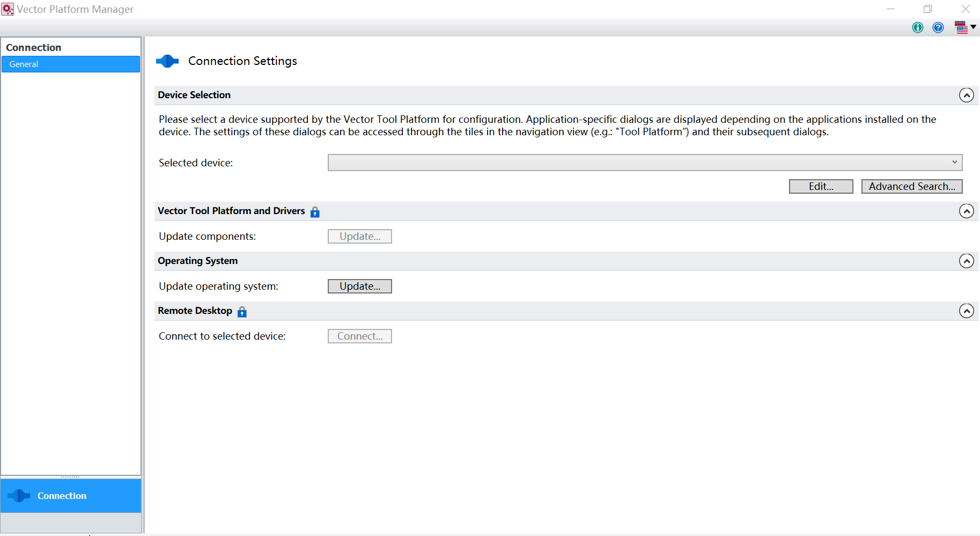Click the green info icon in toolbar
This screenshot has width=980, height=536.
click(x=918, y=27)
